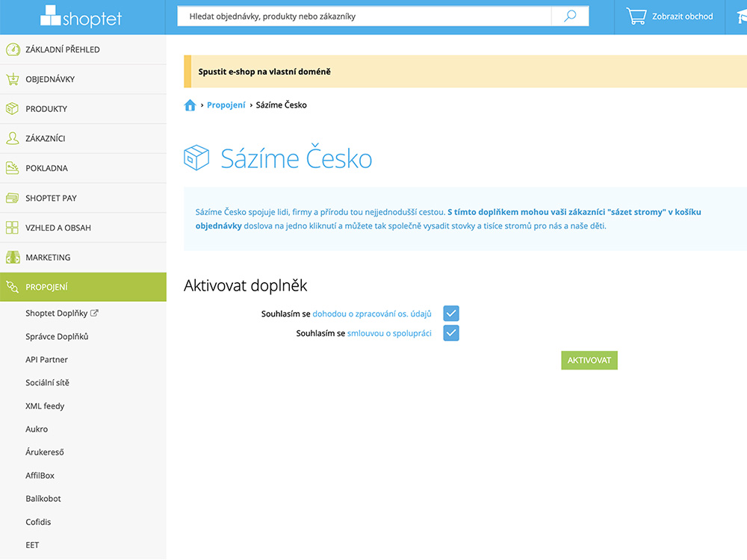Image resolution: width=747 pixels, height=560 pixels.
Task: Open the Shoptet Doplňky submenu link
Action: click(x=56, y=313)
